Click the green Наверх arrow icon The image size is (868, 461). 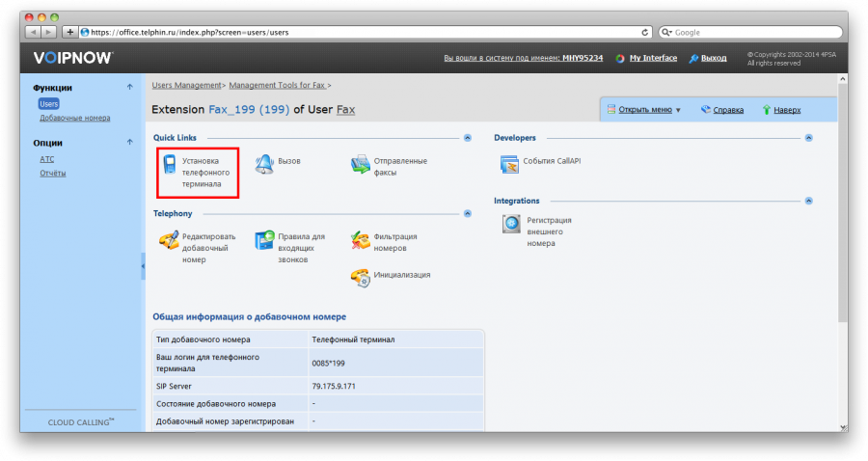(x=766, y=110)
